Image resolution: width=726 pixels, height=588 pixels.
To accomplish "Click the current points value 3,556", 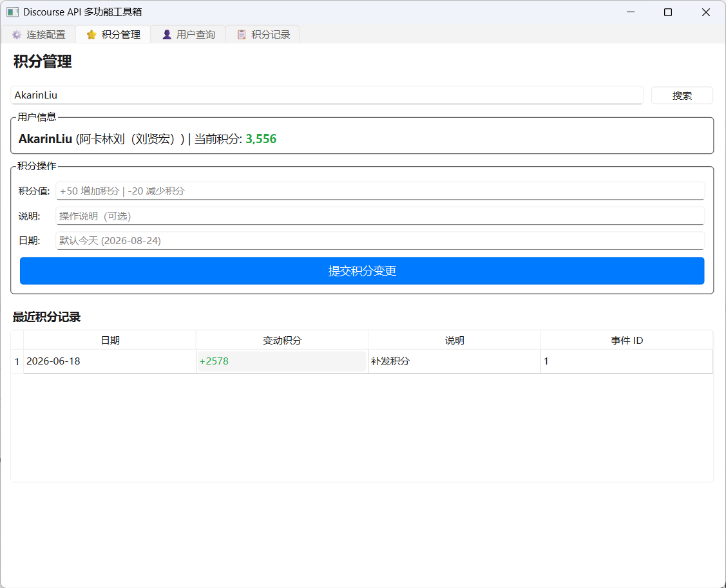I will [x=261, y=139].
